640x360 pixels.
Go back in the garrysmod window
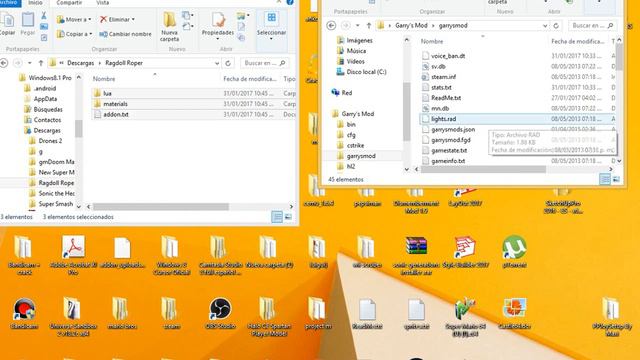pyautogui.click(x=331, y=25)
